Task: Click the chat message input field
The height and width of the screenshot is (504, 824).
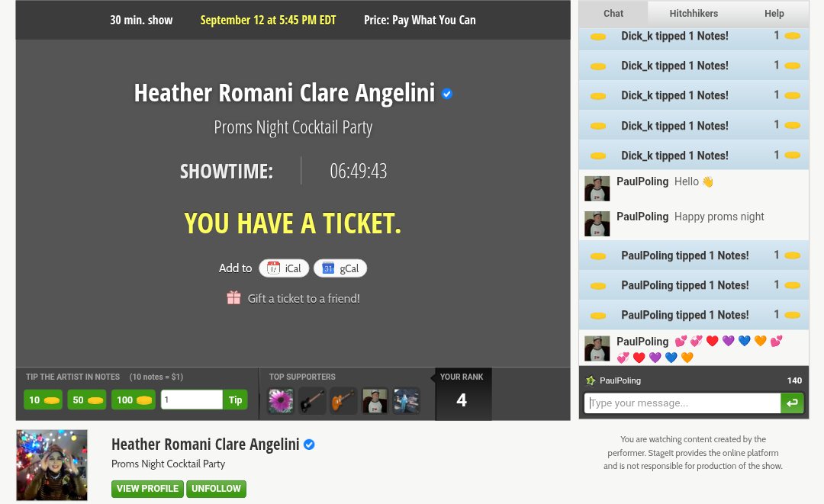Action: coord(682,403)
